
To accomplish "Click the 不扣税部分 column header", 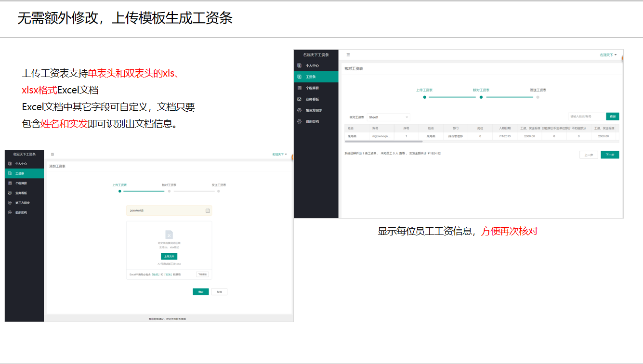I will point(578,129).
